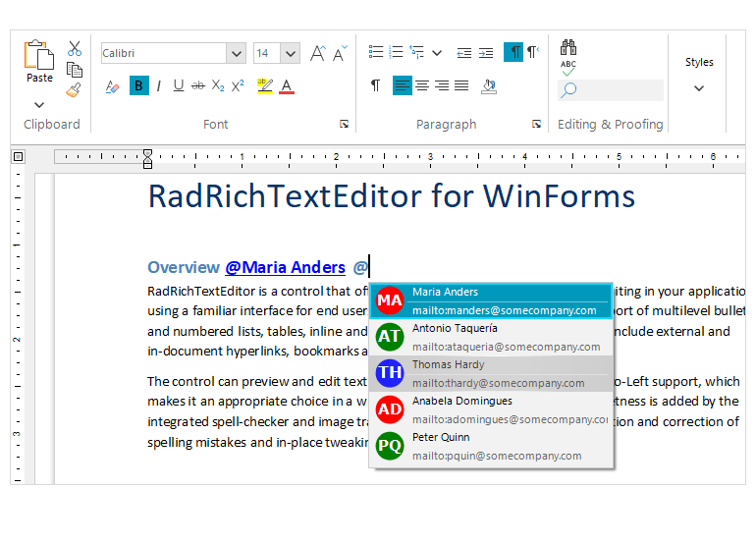Justify the paragraph text
756x544 pixels.
tap(461, 85)
